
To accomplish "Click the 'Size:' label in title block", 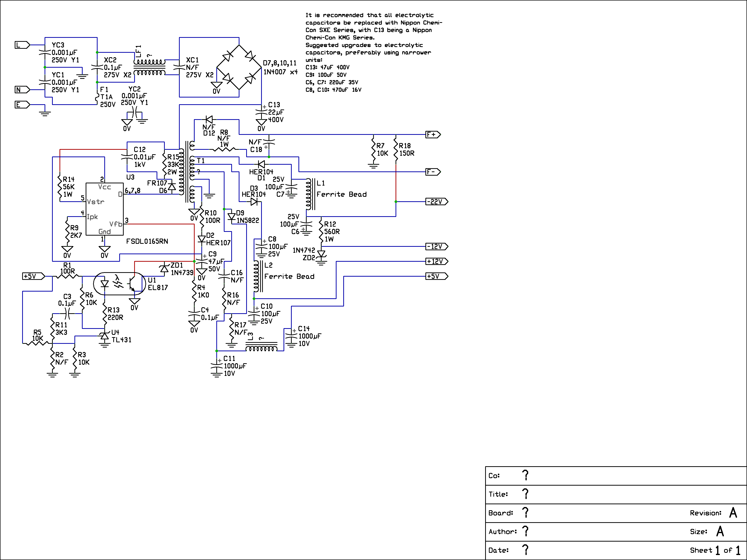I will (698, 532).
